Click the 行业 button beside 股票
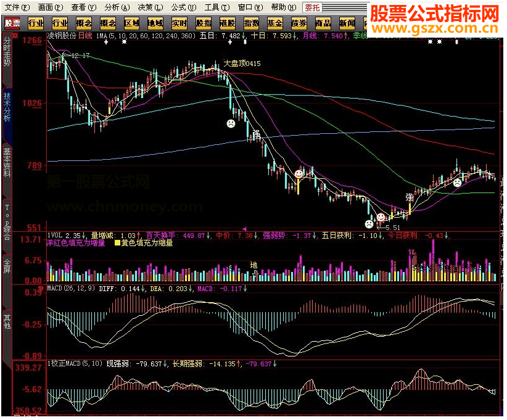The height and width of the screenshot is (420, 507). point(36,23)
